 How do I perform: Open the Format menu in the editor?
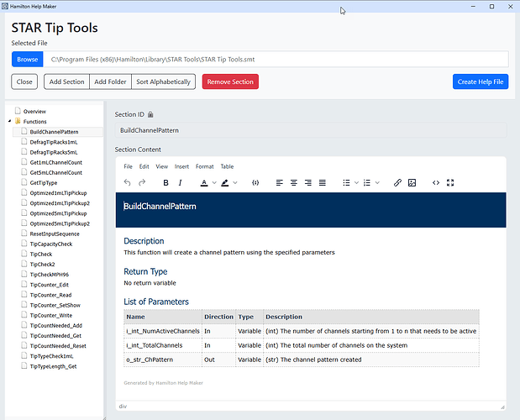(205, 166)
